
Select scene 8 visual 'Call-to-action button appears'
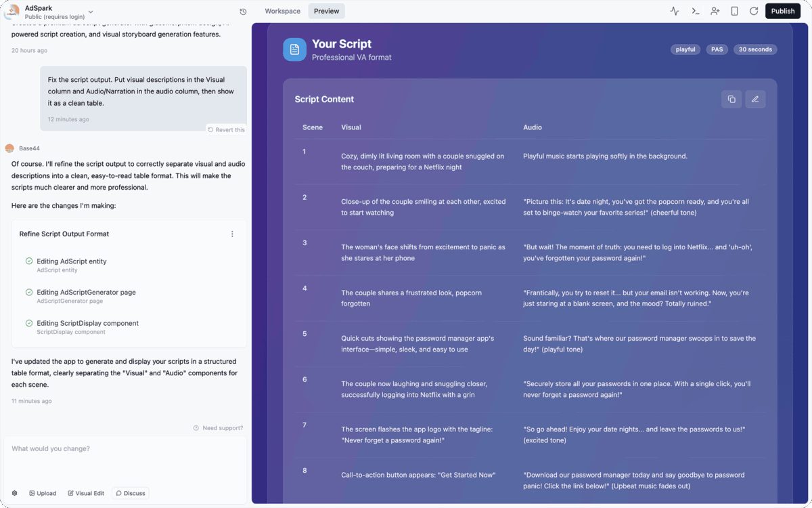418,475
